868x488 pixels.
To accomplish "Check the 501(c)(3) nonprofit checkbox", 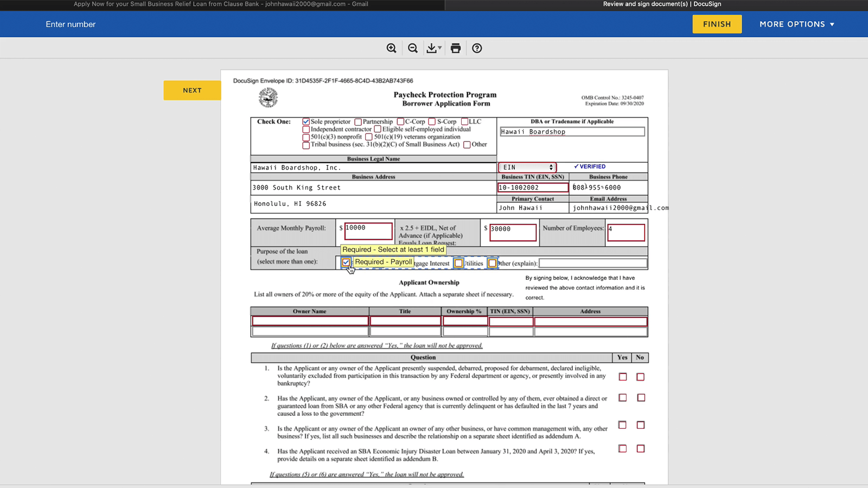I will [306, 137].
